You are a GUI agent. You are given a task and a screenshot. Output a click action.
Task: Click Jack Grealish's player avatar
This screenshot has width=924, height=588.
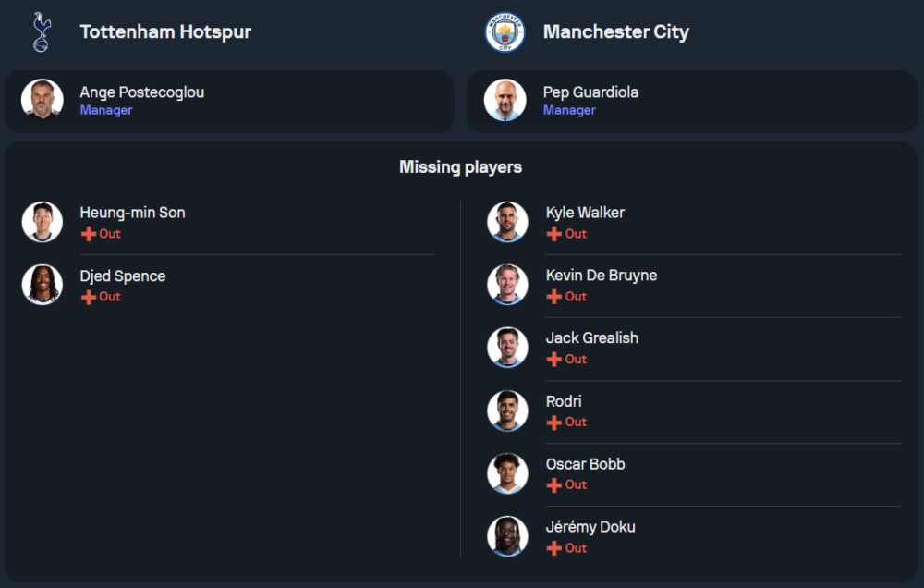tap(507, 348)
